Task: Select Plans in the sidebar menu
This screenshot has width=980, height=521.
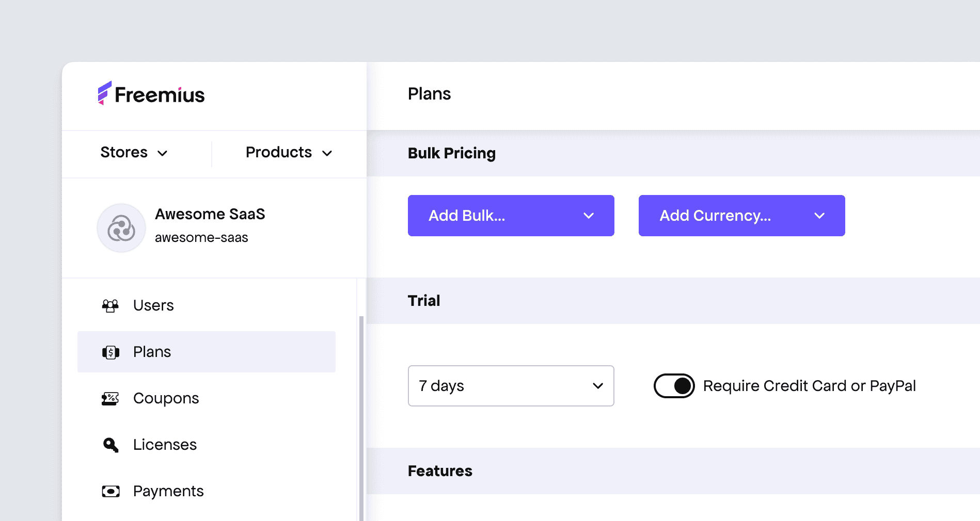Action: click(x=207, y=352)
